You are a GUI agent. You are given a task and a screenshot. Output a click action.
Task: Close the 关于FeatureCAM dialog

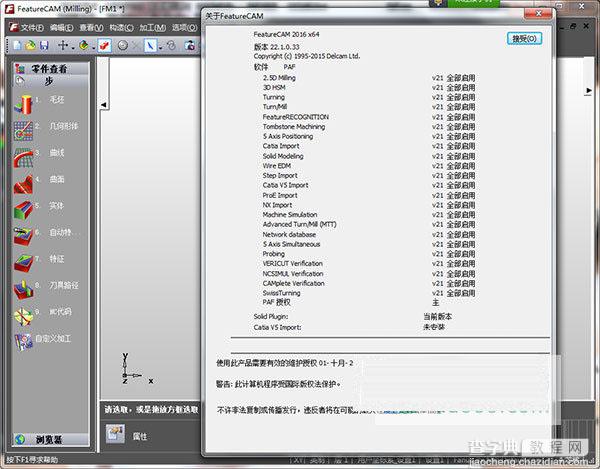(538, 14)
